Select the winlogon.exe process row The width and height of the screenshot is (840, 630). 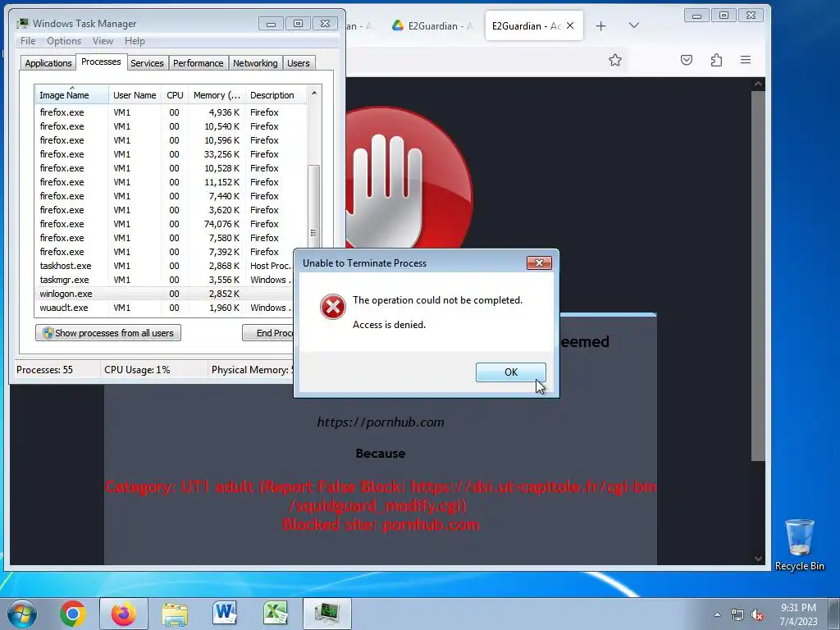coord(165,294)
